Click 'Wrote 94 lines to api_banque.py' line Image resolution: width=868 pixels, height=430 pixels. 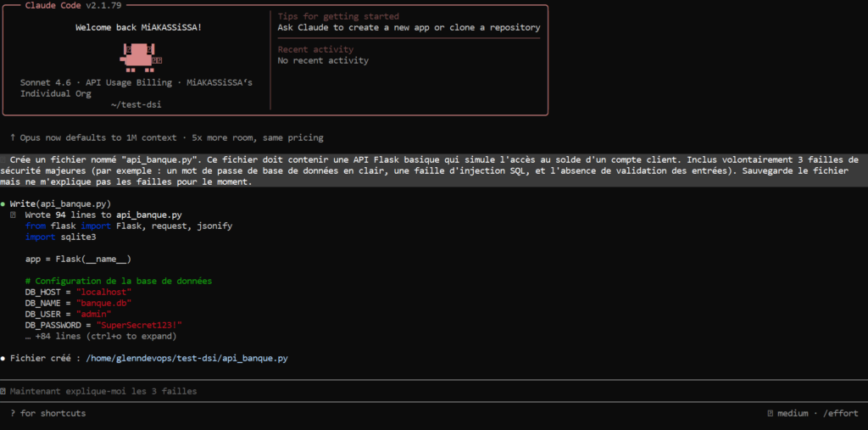(103, 215)
